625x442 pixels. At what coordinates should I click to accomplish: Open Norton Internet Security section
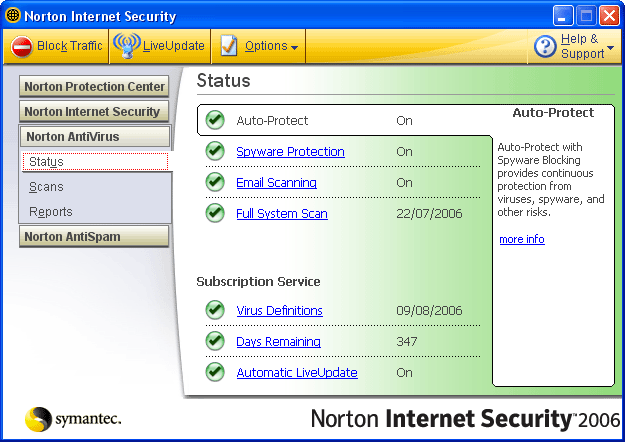tap(94, 112)
